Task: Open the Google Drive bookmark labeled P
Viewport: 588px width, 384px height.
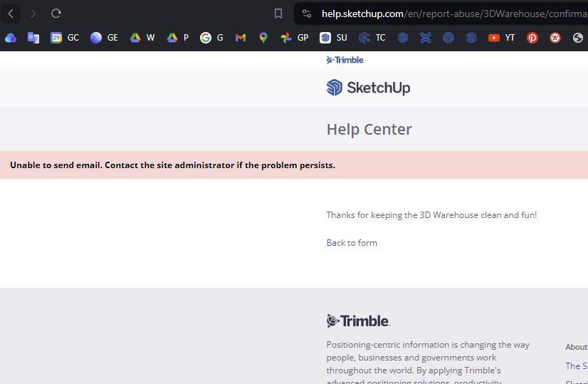Action: [178, 38]
